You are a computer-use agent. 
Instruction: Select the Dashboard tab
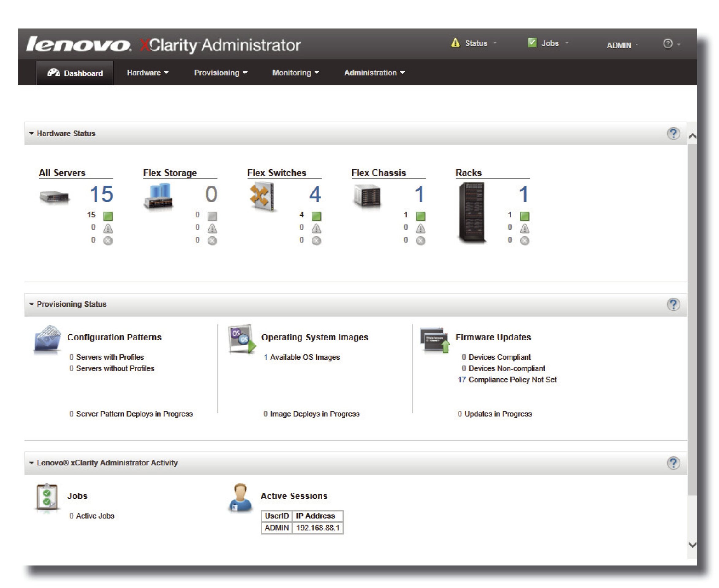pos(75,73)
